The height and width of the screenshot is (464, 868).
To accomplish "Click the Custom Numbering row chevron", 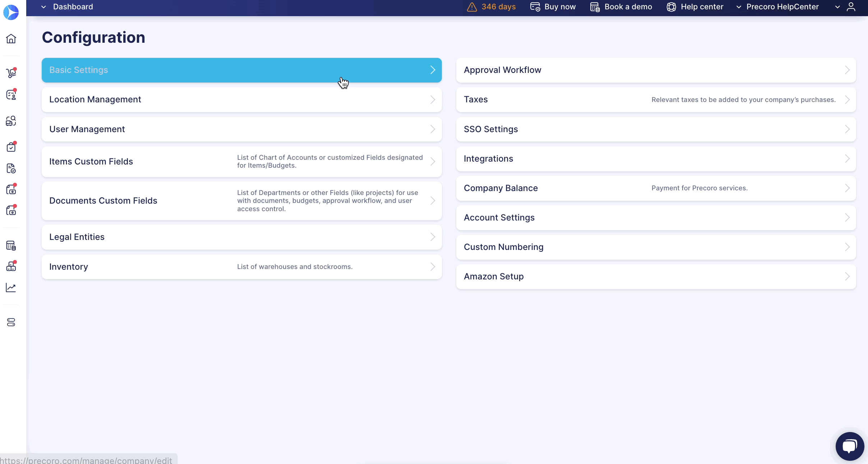I will [847, 247].
